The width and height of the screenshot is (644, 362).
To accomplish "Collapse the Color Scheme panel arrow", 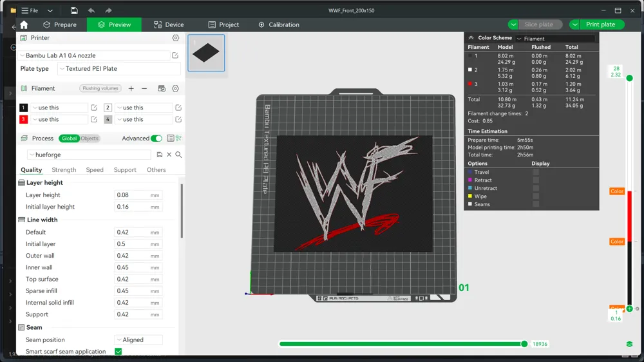I will (471, 38).
